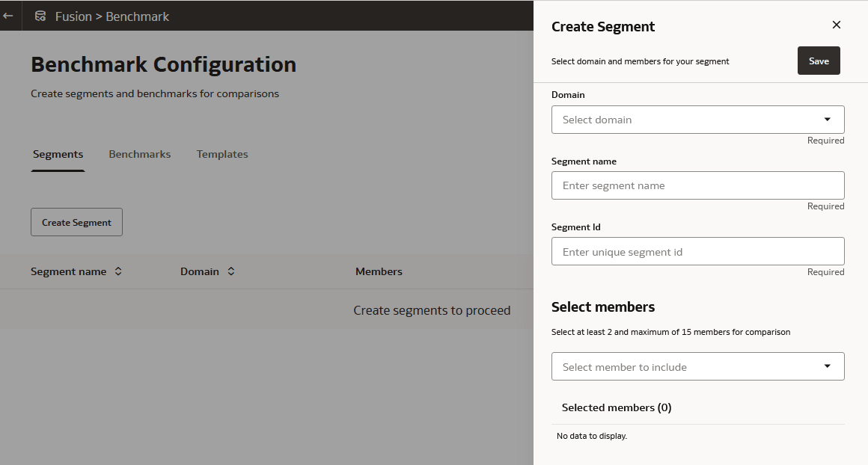The height and width of the screenshot is (465, 868).
Task: Open the Select member to include dropdown
Action: pos(696,366)
